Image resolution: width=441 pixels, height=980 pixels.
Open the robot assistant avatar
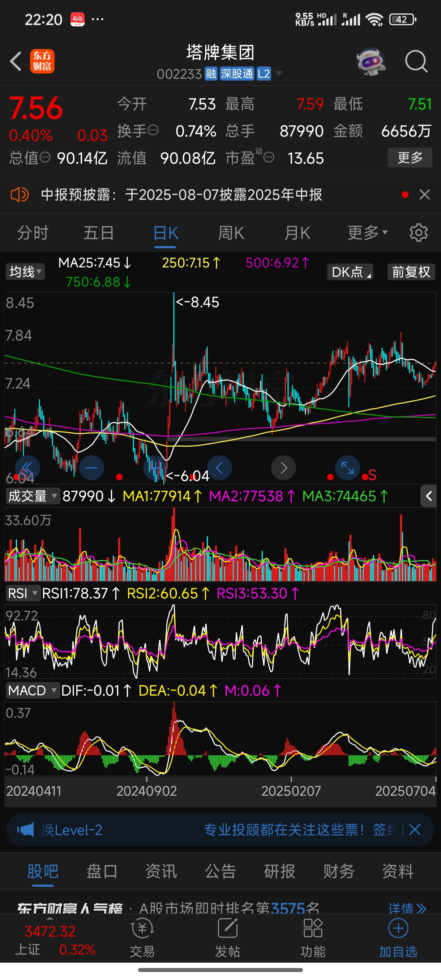[x=371, y=61]
